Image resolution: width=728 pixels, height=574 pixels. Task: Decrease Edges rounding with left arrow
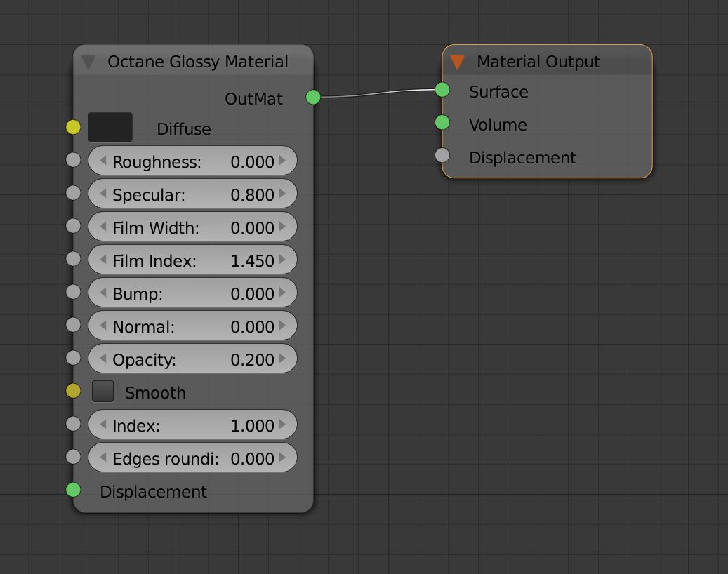[103, 457]
